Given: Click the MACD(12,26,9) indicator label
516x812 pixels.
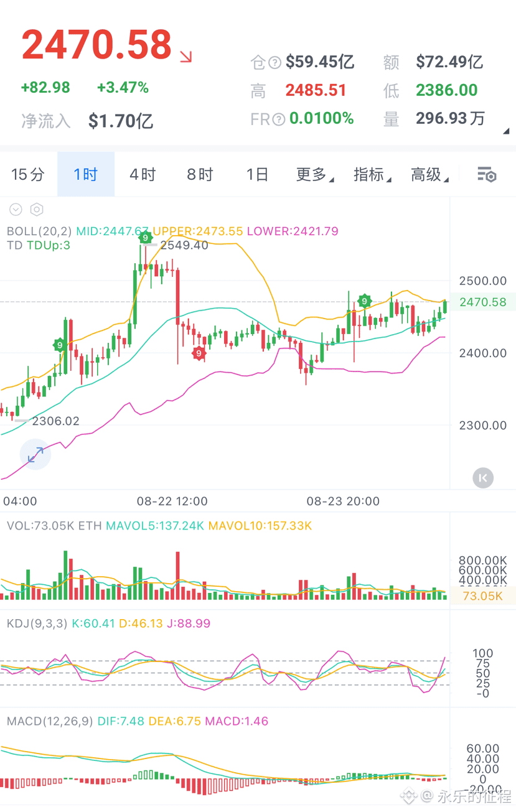Looking at the screenshot, I should coord(50,721).
